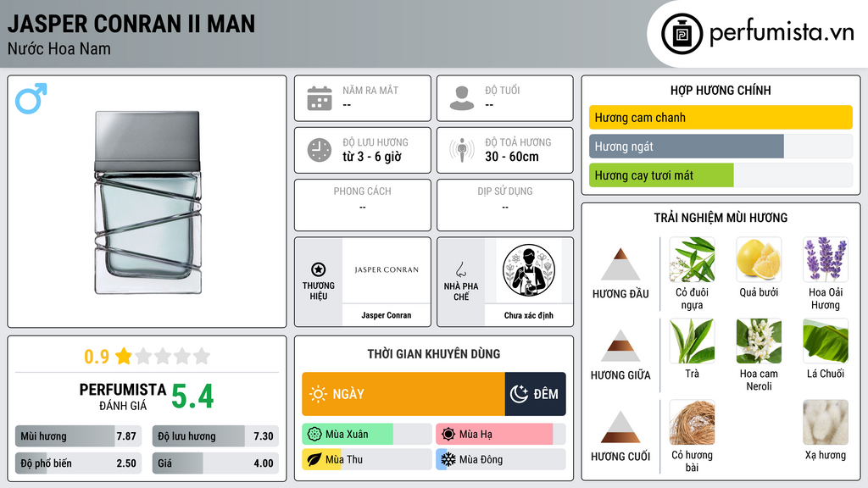The height and width of the screenshot is (488, 868).
Task: Click the Mùa Hạ sun icon
Action: pyautogui.click(x=448, y=435)
